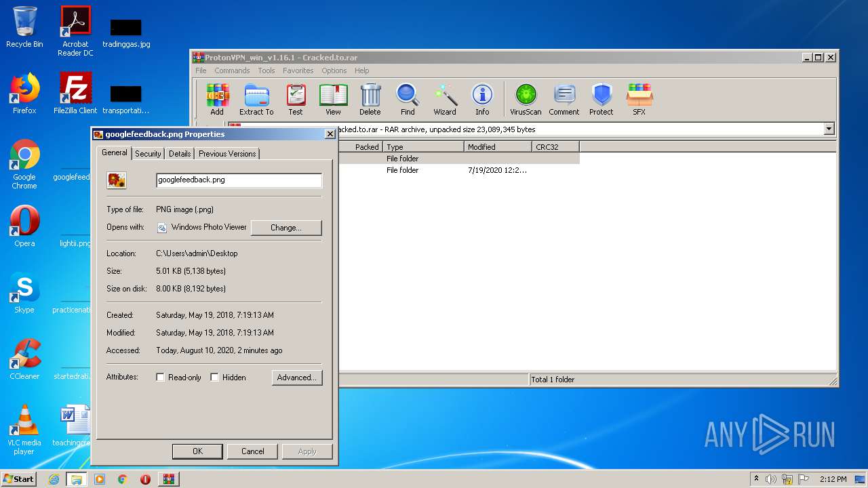Click the Test archive icon
This screenshot has width=868, height=488.
tap(296, 100)
